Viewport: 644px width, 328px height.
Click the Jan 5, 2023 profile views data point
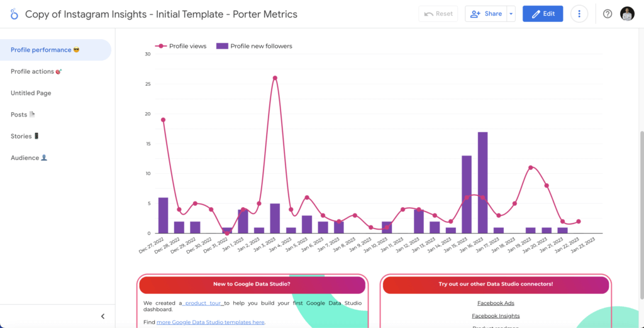tap(307, 197)
